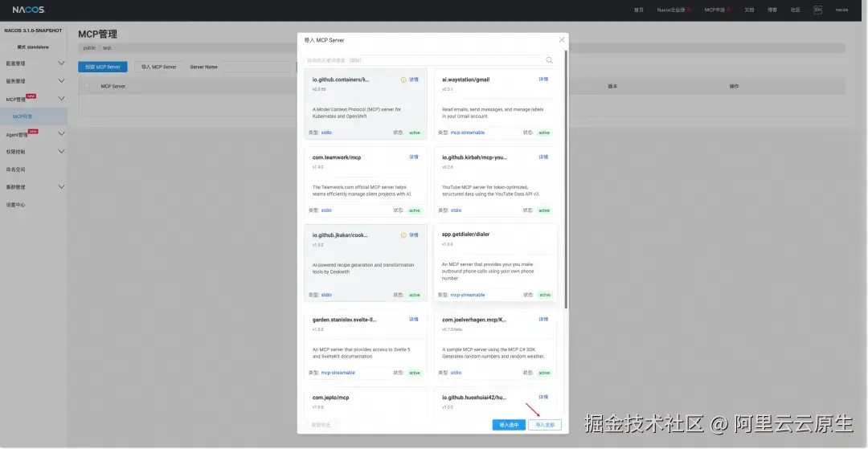Select the garden.stanislav.svelte server card

pyautogui.click(x=366, y=344)
